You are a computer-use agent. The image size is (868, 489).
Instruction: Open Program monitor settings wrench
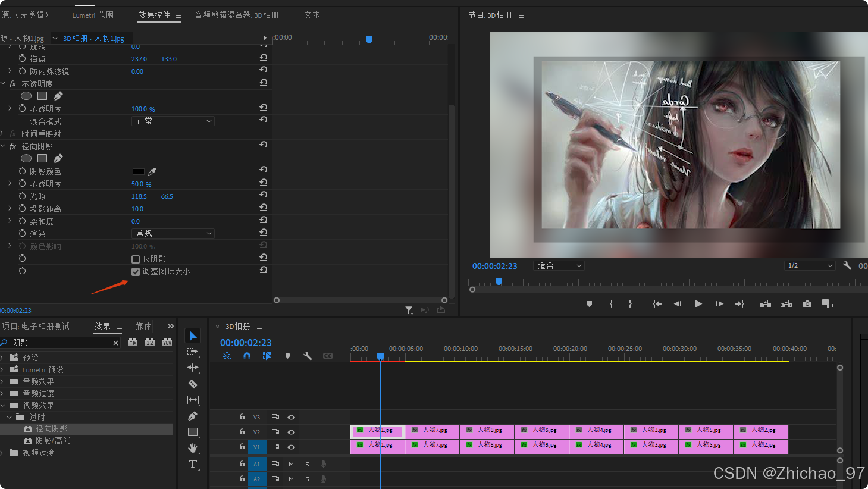click(x=847, y=265)
